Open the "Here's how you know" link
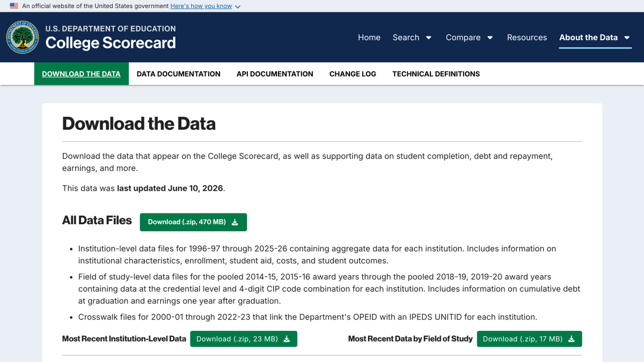 coord(201,6)
